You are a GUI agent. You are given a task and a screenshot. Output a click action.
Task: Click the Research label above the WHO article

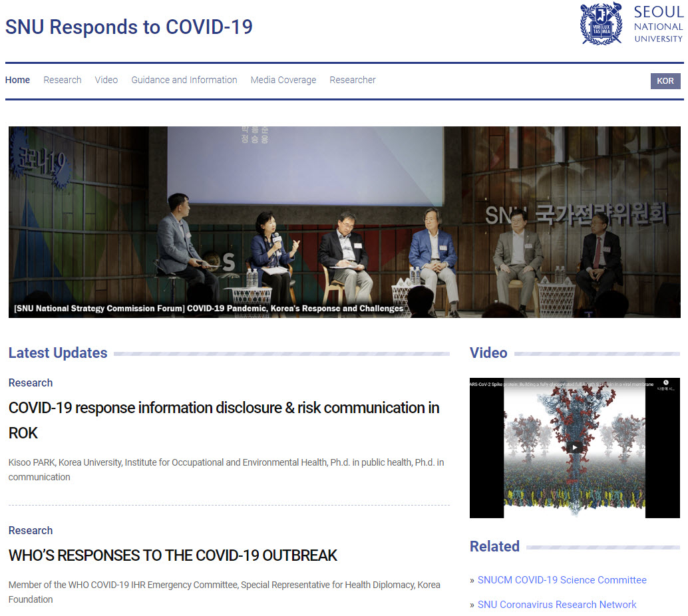click(x=31, y=530)
